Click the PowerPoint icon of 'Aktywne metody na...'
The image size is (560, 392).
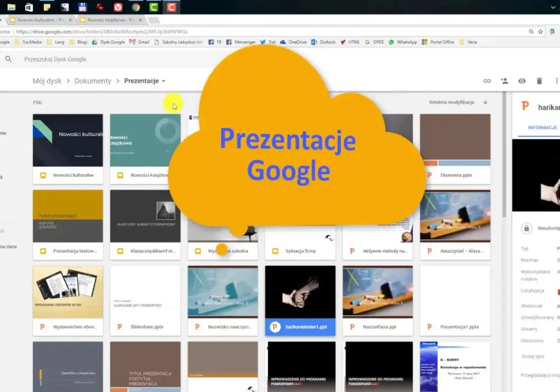tap(352, 251)
